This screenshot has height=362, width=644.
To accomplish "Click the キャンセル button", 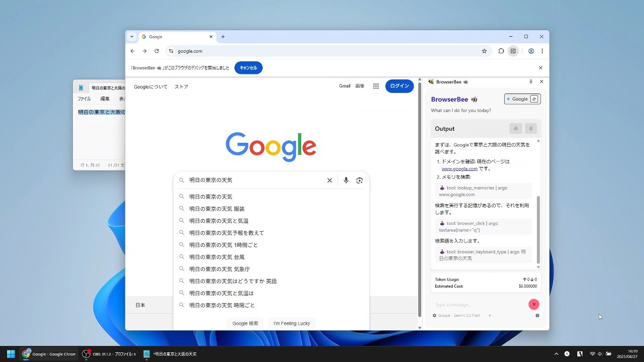I will tap(249, 68).
